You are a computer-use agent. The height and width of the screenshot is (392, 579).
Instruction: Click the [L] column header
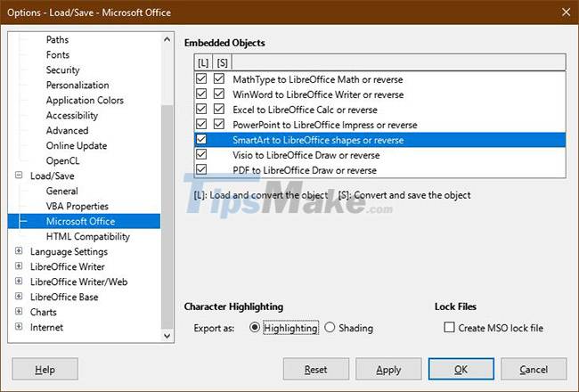tap(203, 62)
